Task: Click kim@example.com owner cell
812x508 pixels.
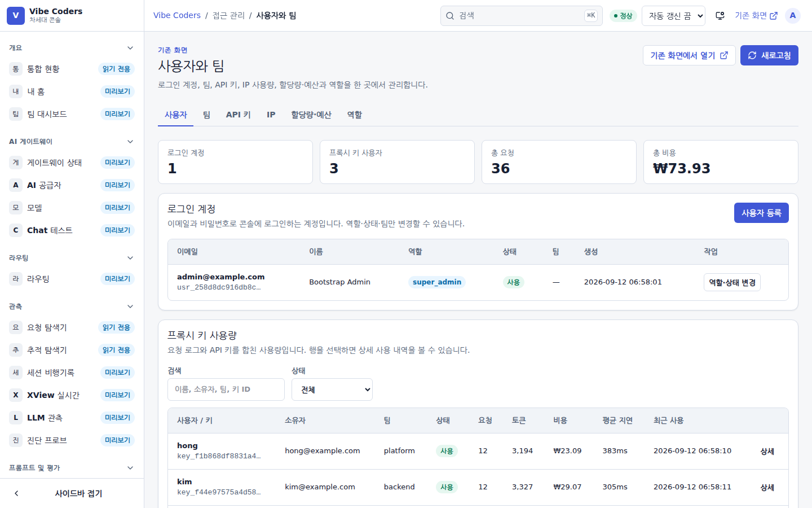Action: coord(320,487)
